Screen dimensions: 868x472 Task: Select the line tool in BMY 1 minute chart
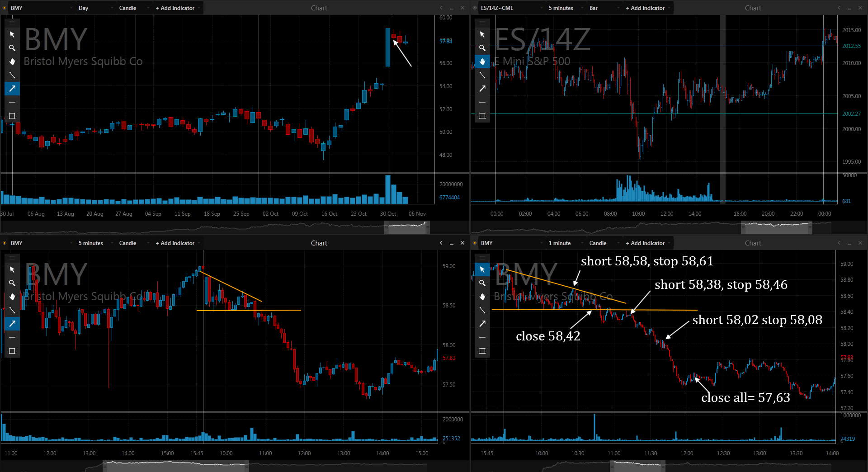[x=482, y=310]
